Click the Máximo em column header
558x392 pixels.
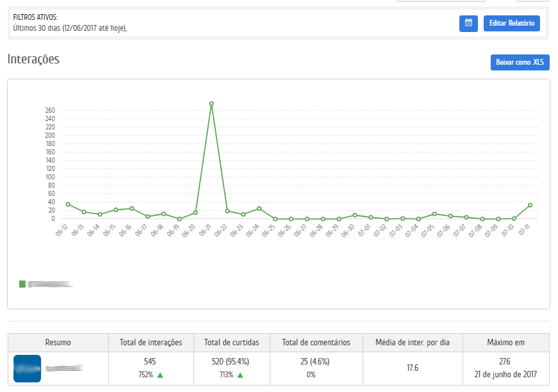point(505,343)
